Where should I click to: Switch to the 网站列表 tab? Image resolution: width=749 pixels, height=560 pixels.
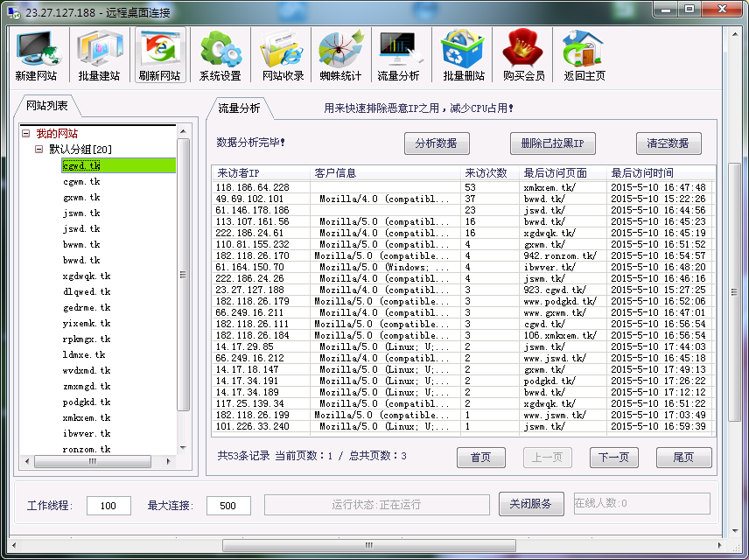tap(47, 107)
